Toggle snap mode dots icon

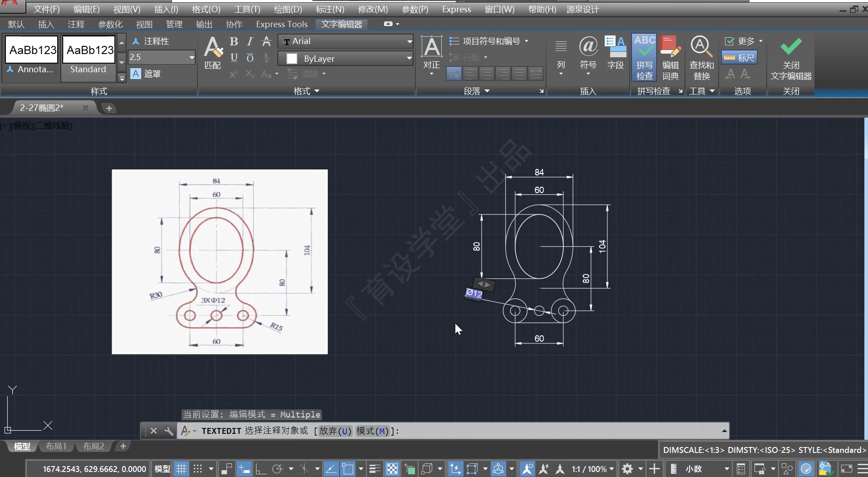tap(198, 469)
